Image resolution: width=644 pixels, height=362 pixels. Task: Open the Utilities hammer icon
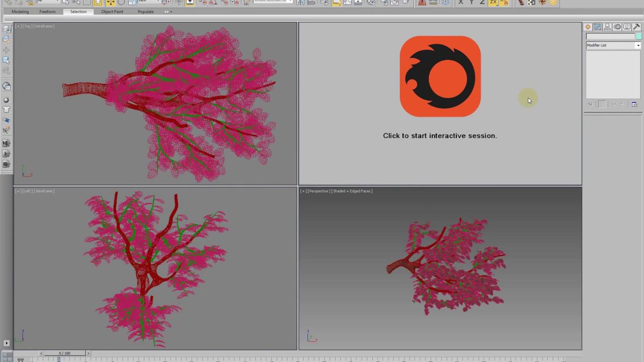click(x=636, y=27)
